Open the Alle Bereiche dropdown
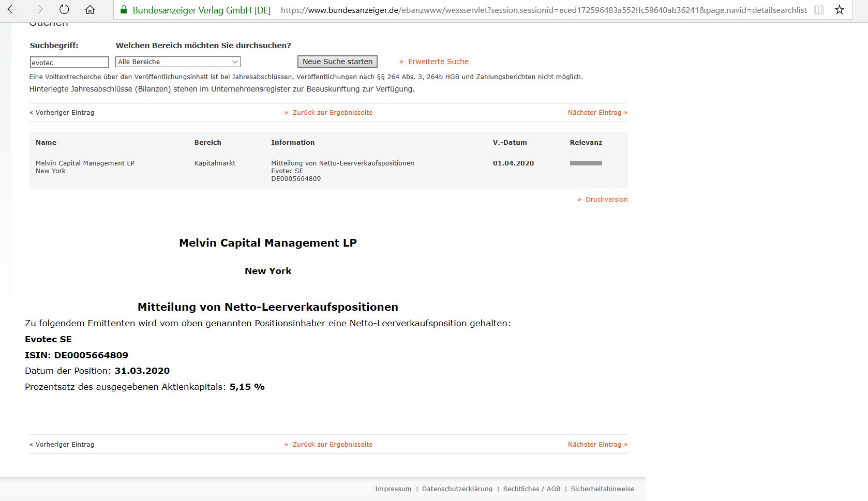 (x=178, y=62)
